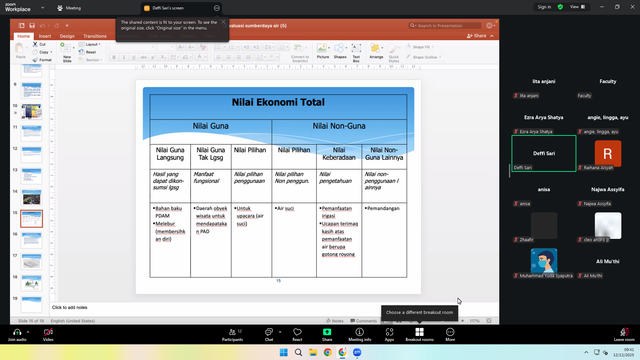Click the Transitions ribbon tab in PowerPoint

[x=95, y=36]
